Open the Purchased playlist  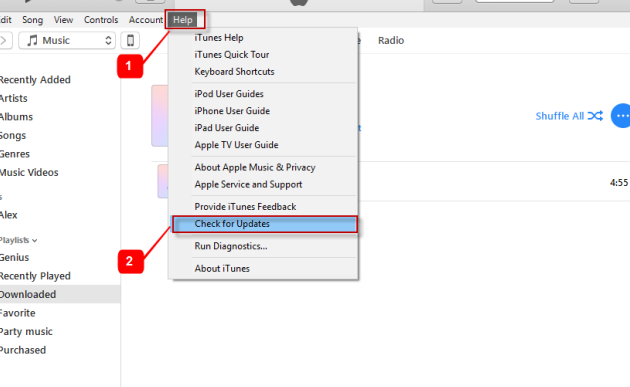(23, 350)
